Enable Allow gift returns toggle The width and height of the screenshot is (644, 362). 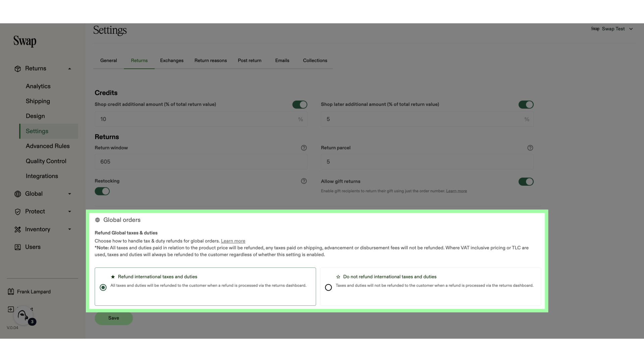pos(526,181)
